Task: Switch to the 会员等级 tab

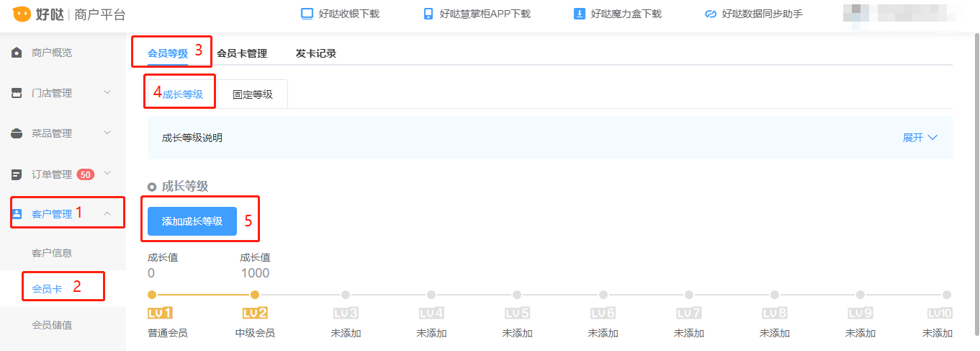Action: click(x=168, y=53)
